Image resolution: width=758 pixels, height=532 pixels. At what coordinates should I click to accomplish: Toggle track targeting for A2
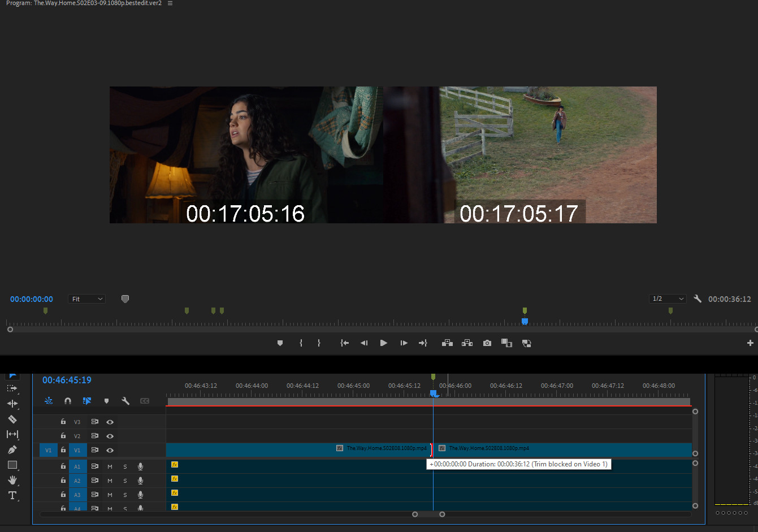77,481
